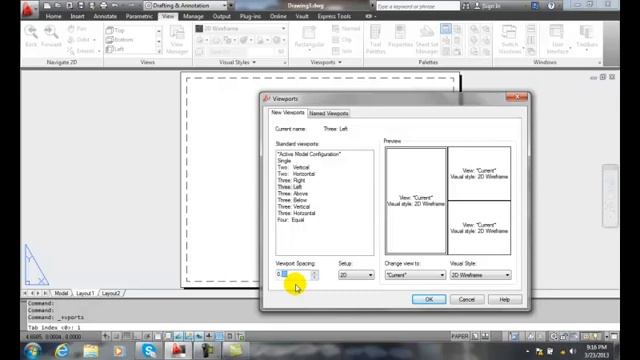Screen dimensions: 640x360
Task: Open the file explorer from taskbar
Action: pos(91,351)
